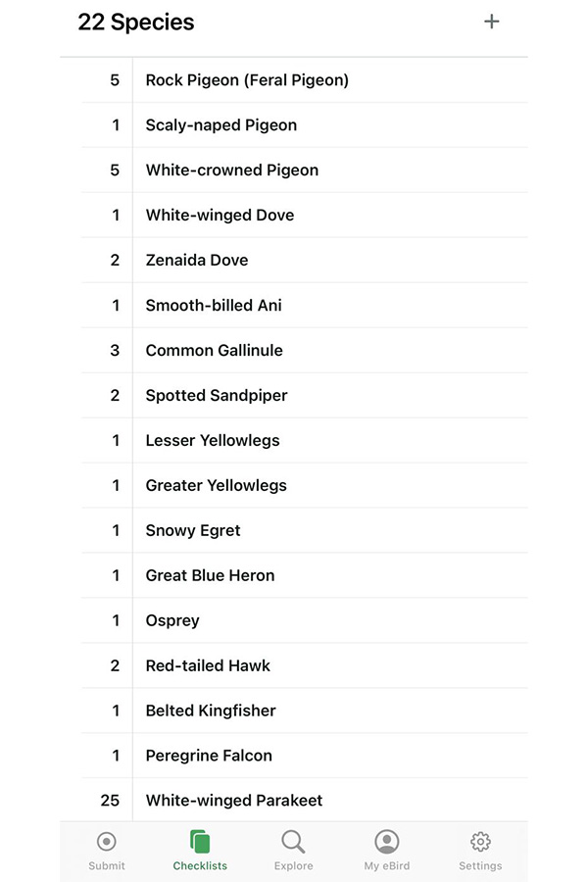Open the Lesser Yellowlegs entry
Image resolution: width=588 pixels, height=882 pixels.
click(213, 441)
